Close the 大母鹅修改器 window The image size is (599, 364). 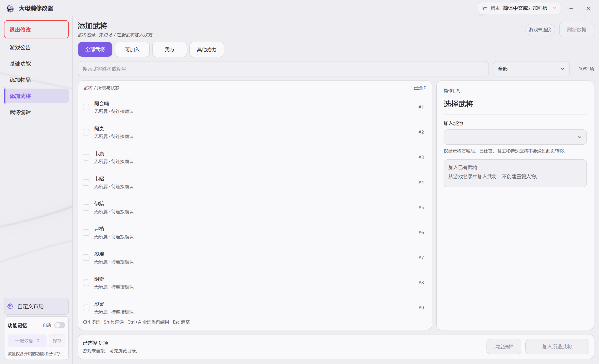(588, 8)
